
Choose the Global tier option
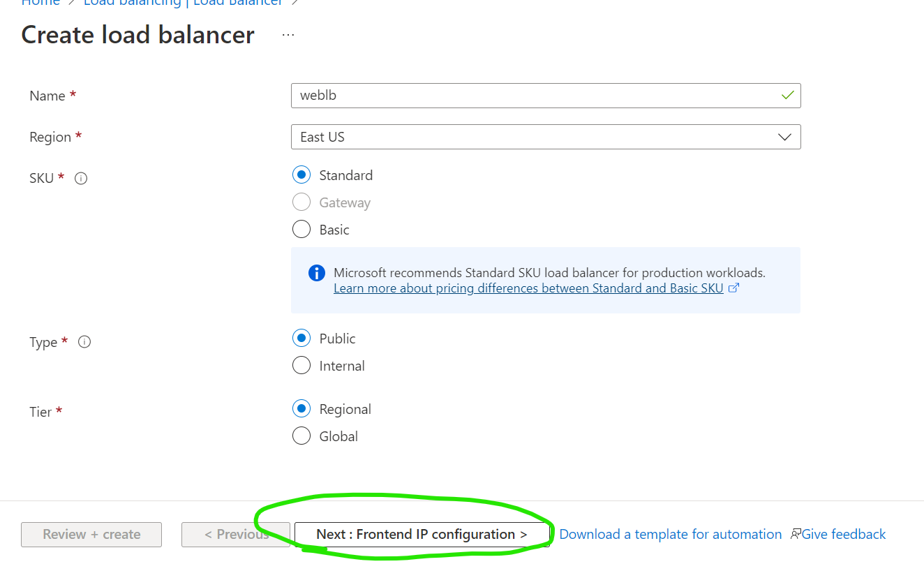tap(301, 436)
